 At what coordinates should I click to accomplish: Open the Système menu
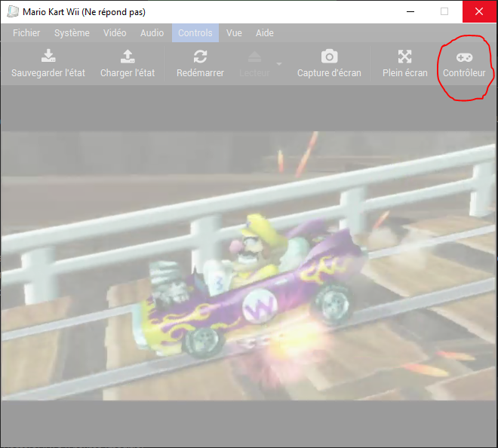72,32
